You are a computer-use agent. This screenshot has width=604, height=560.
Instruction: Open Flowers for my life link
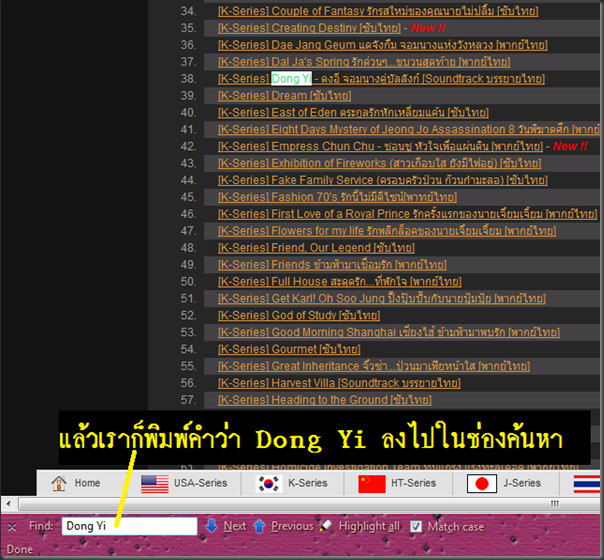pyautogui.click(x=387, y=231)
